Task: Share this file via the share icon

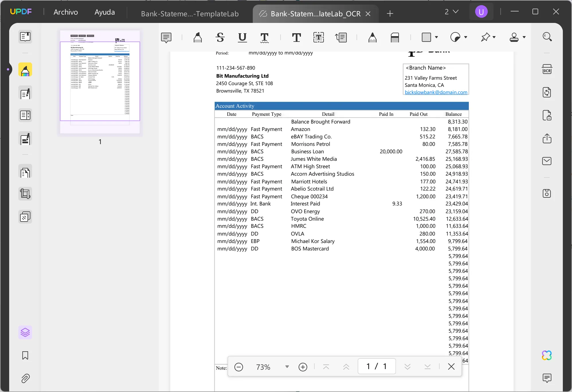Action: click(x=547, y=138)
